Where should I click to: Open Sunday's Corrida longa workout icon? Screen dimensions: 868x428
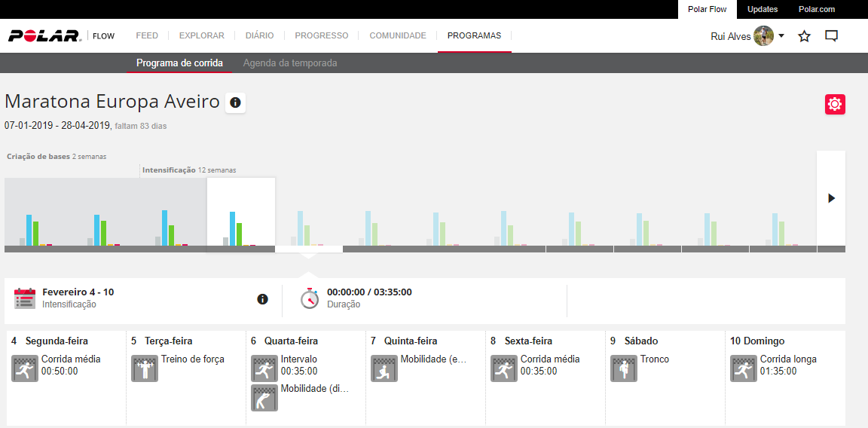pos(743,368)
